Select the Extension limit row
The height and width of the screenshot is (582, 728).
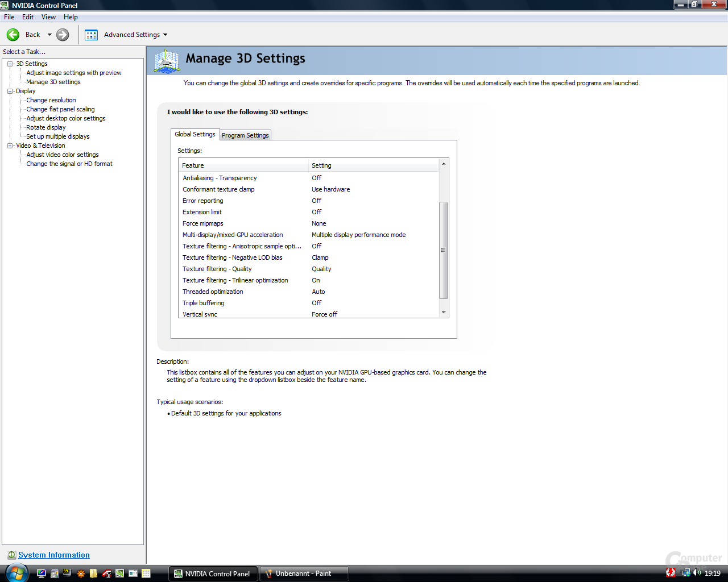point(309,212)
